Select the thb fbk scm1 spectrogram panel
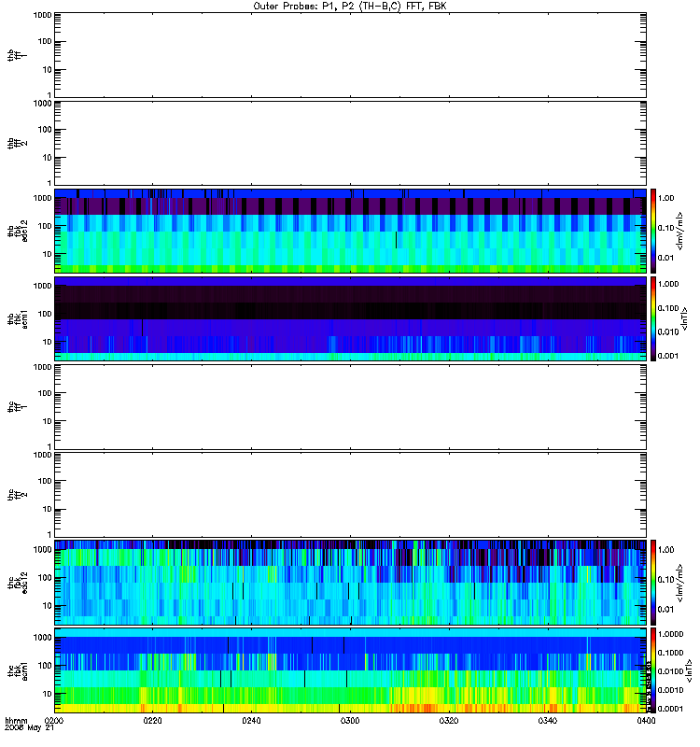The height and width of the screenshot is (747, 700). pyautogui.click(x=350, y=318)
